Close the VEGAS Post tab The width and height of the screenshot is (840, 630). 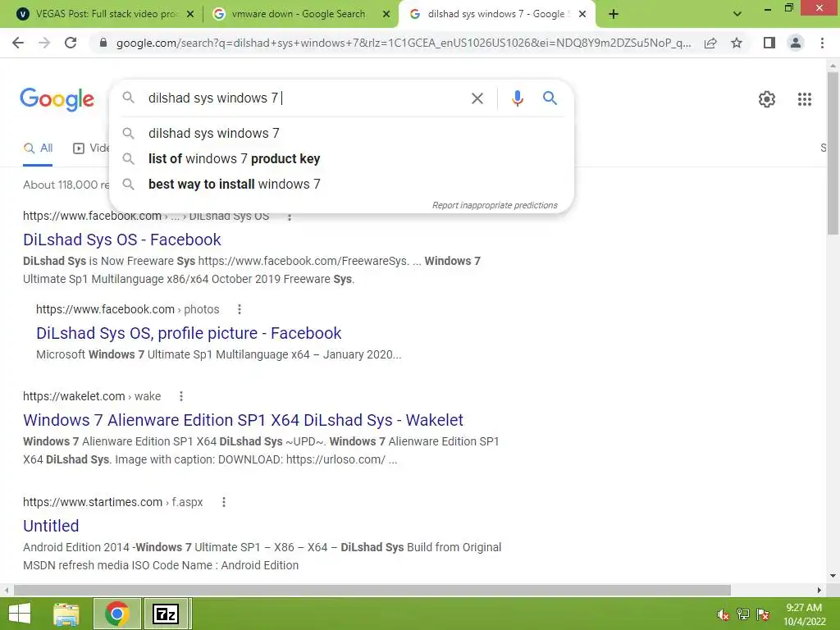point(190,15)
